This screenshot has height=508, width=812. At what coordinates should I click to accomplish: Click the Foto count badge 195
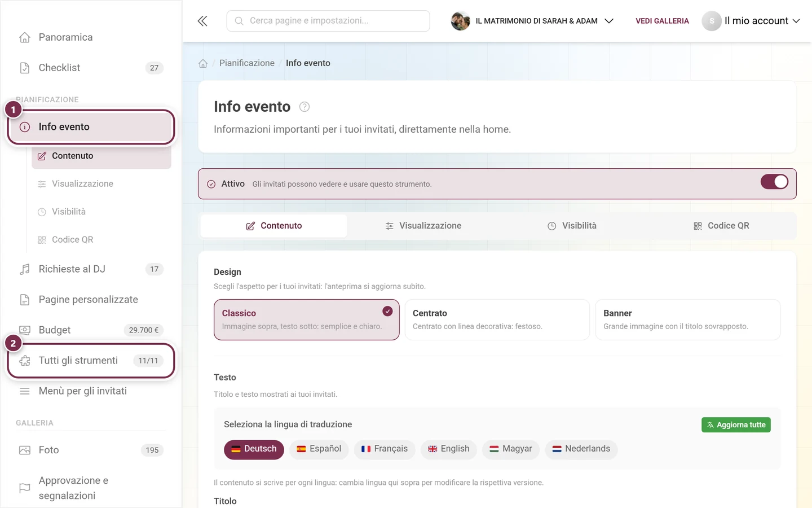coord(152,450)
